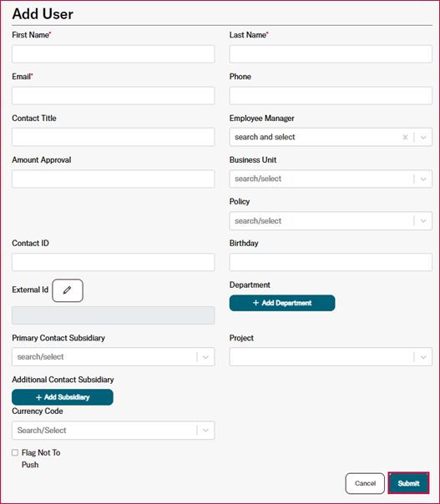Open the Policy search/select dropdown
Image resolution: width=440 pixels, height=504 pixels.
(331, 221)
